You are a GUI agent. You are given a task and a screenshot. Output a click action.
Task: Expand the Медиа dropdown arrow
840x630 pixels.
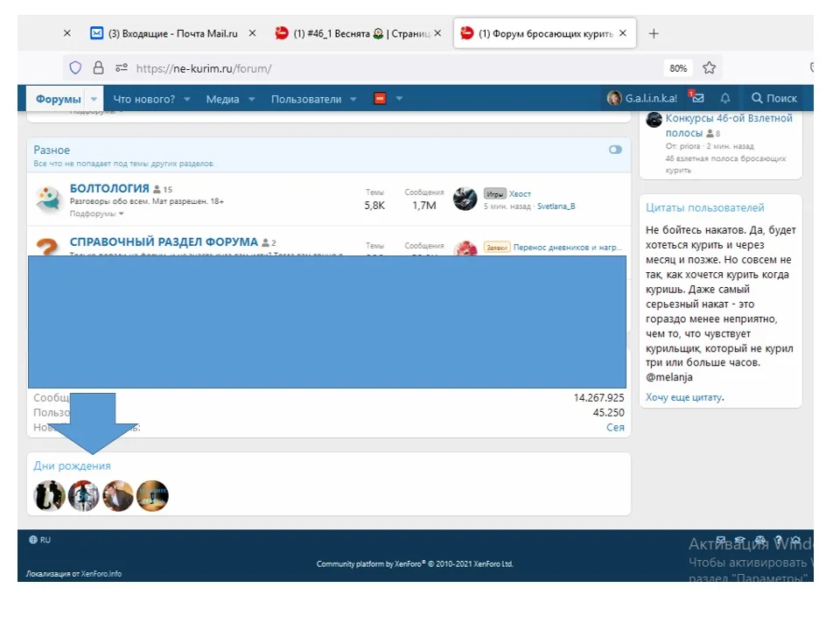coord(251,99)
